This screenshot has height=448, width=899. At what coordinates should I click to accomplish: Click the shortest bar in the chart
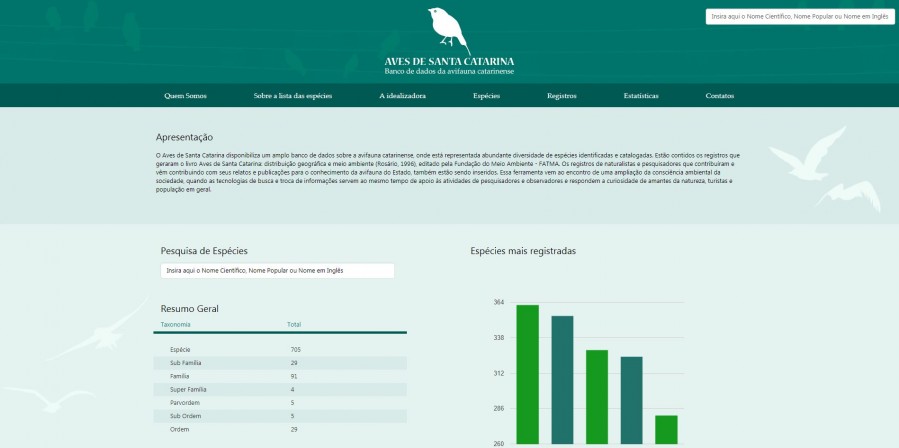pos(666,430)
